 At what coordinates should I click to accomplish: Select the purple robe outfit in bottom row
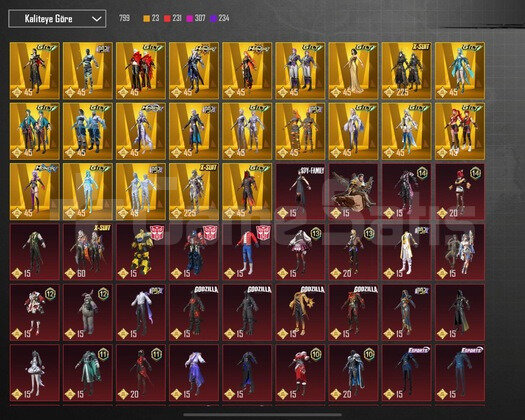tap(194, 373)
